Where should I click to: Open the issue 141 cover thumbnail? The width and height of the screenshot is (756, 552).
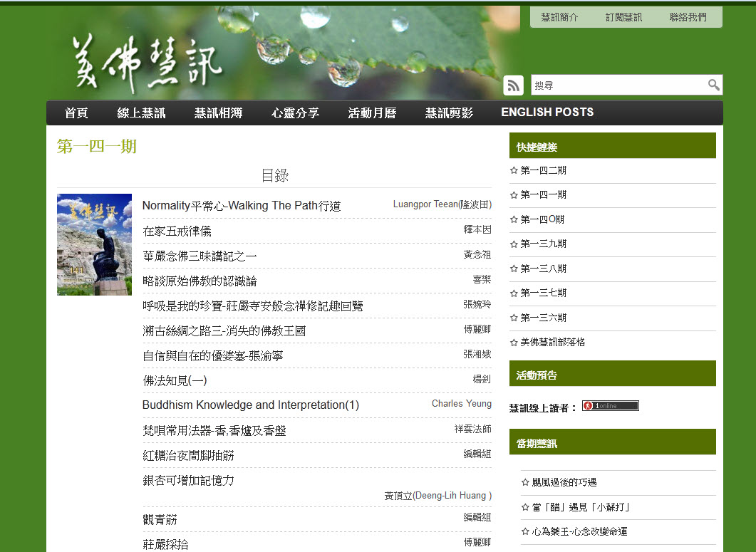pos(94,244)
